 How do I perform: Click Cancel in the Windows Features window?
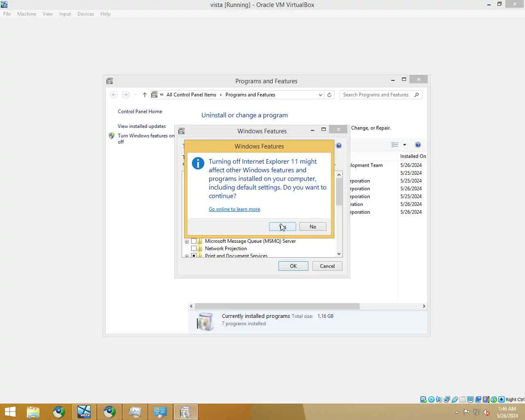point(327,266)
